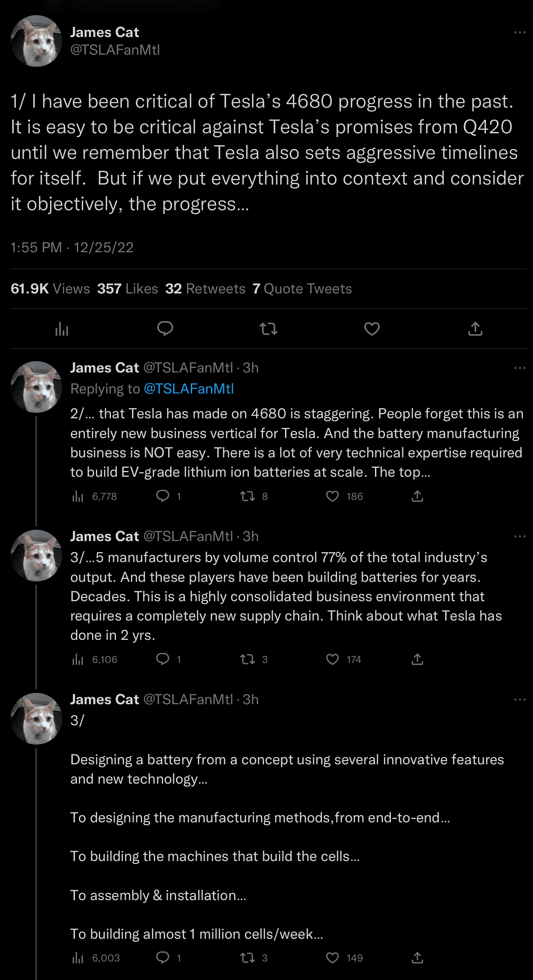
Task: Open more options on the main tweet
Action: coord(520,32)
